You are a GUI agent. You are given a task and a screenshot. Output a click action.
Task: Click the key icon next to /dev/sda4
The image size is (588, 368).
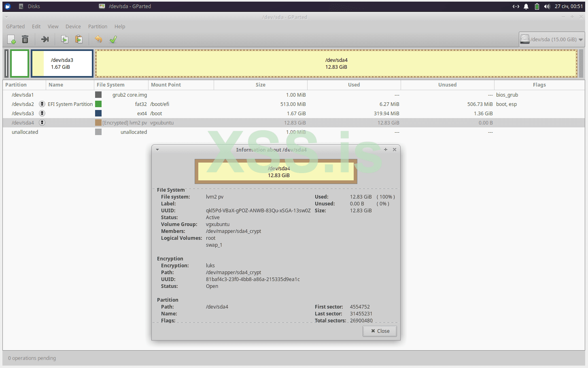pos(42,123)
